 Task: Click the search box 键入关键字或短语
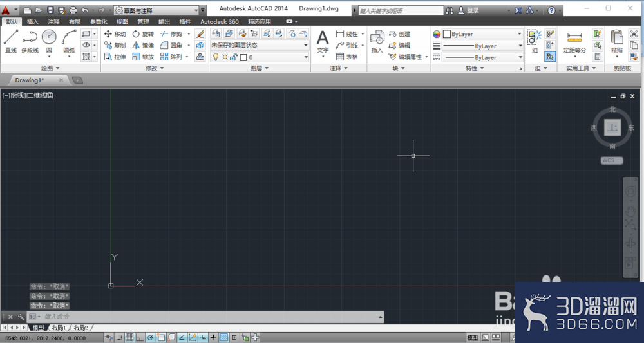pos(401,11)
